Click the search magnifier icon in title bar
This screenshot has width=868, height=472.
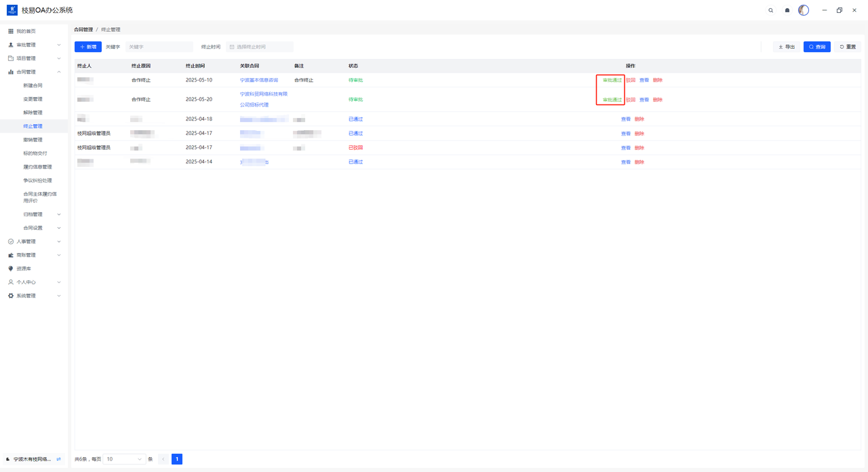770,10
